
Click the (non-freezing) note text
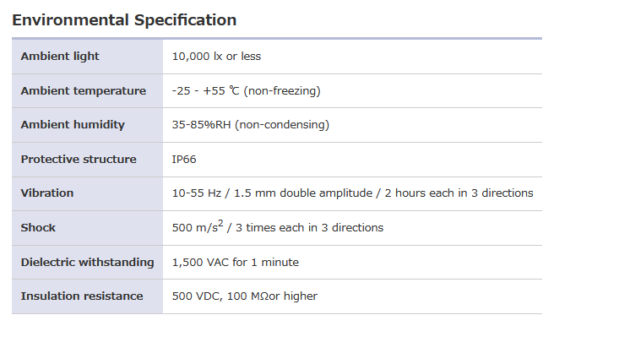pyautogui.click(x=282, y=91)
